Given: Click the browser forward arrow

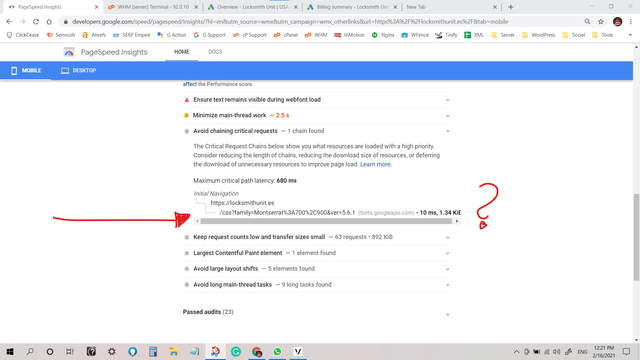Looking at the screenshot, I should coord(22,22).
